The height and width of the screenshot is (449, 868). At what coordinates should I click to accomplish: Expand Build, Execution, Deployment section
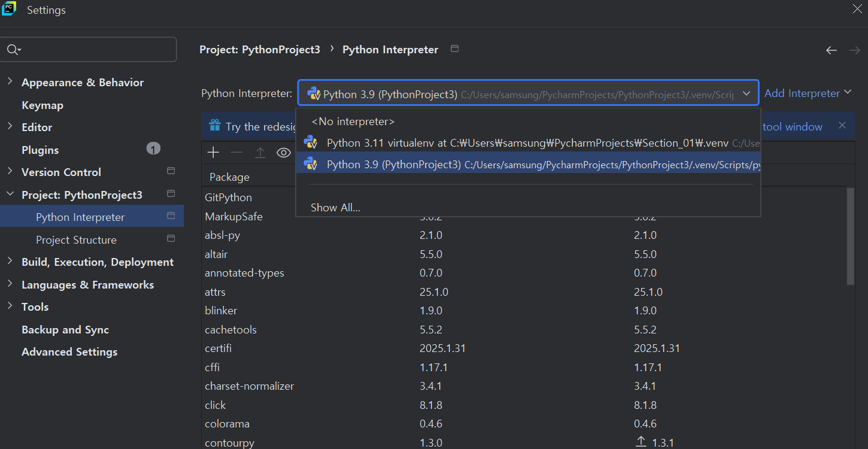coord(10,261)
